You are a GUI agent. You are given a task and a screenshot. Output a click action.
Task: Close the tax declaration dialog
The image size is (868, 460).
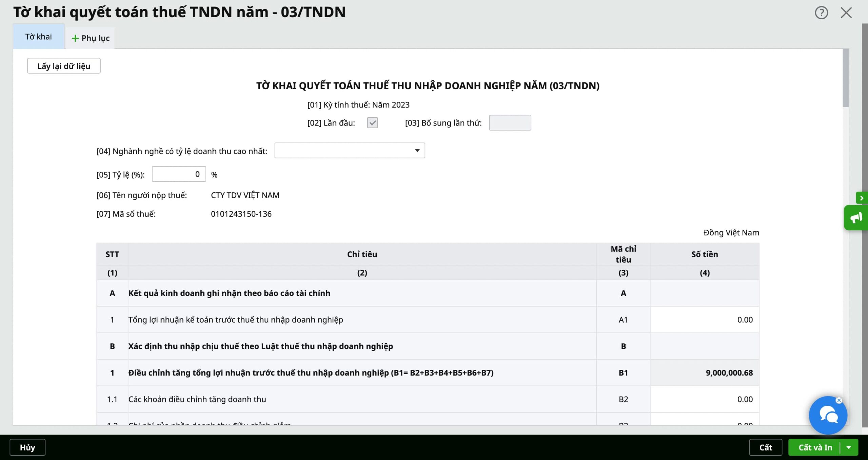point(846,13)
